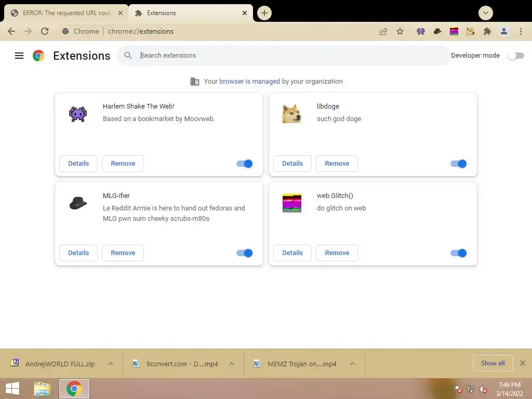Screen dimensions: 532x399
Task: Open the tab search dropdown chevron
Action: click(x=486, y=13)
